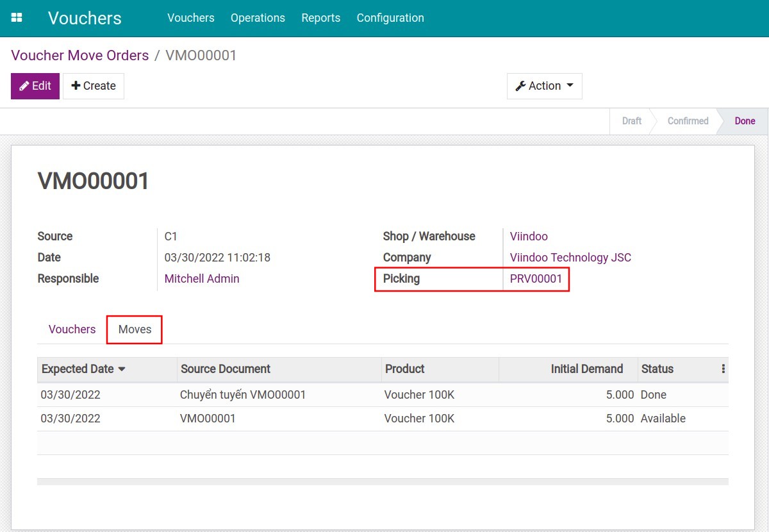Screen dimensions: 769x532
Task: Select the Draft status stage
Action: [631, 121]
